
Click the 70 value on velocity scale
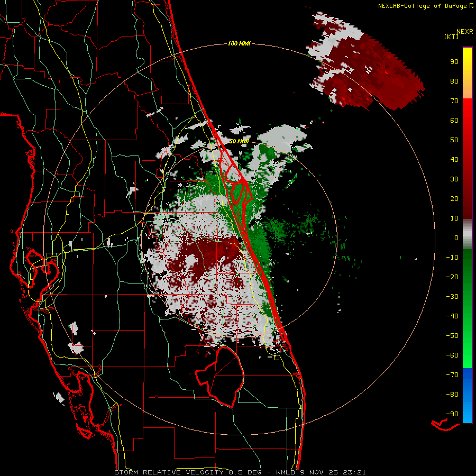[454, 101]
